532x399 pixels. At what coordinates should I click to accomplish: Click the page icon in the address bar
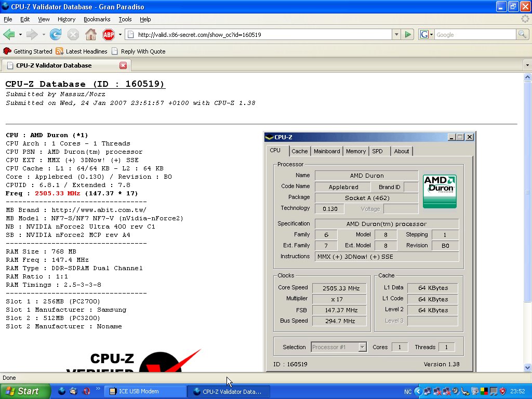coord(131,34)
